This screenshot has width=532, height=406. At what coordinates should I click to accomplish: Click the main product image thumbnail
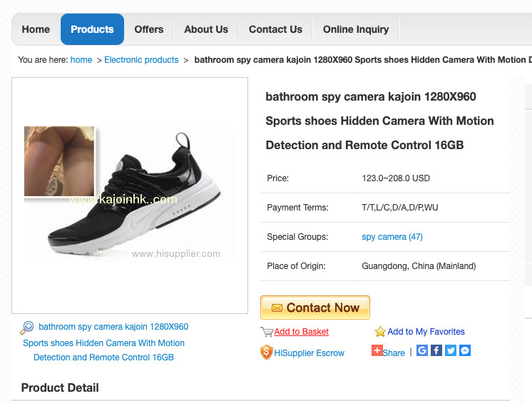pos(130,195)
